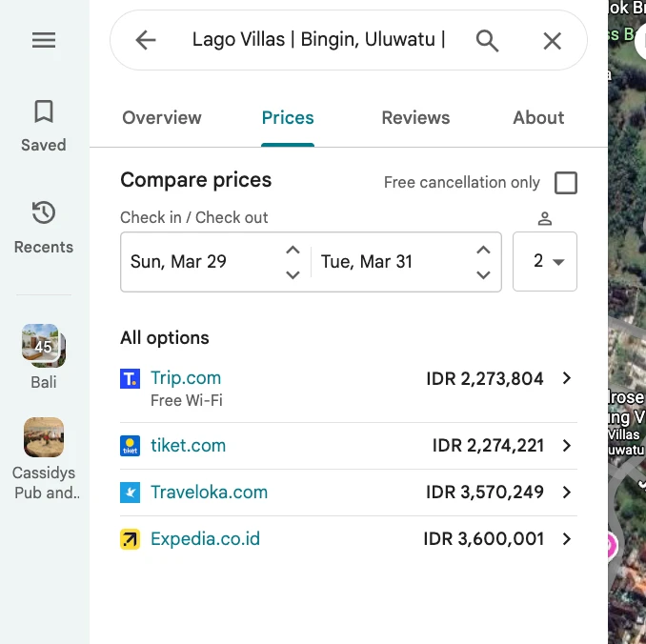The width and height of the screenshot is (646, 644).
Task: Advance check-out date with up arrow
Action: click(x=483, y=250)
